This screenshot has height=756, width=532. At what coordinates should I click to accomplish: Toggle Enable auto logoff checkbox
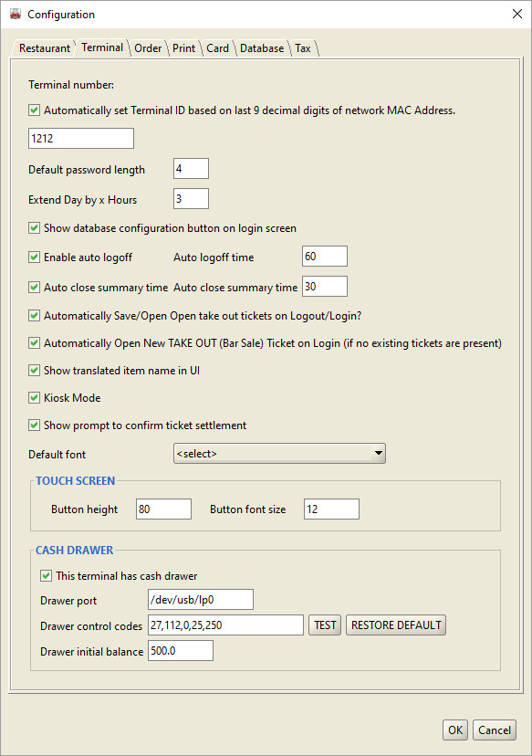[34, 257]
